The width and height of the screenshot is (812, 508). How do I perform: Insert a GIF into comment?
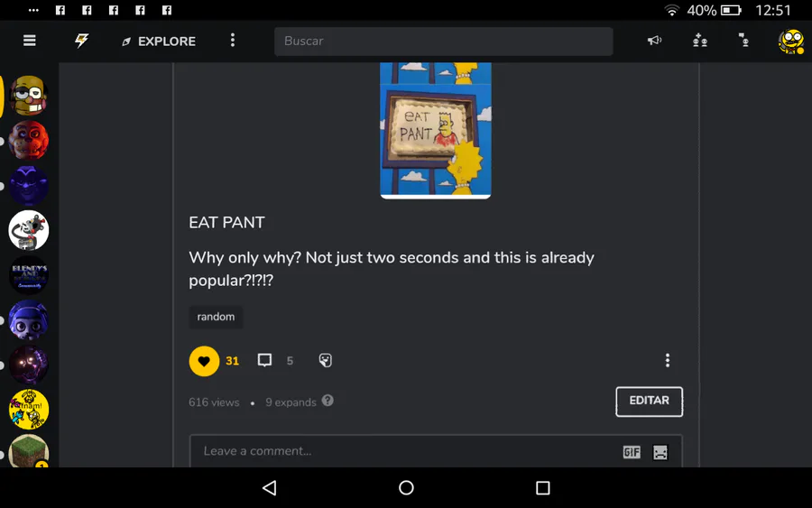coord(632,452)
